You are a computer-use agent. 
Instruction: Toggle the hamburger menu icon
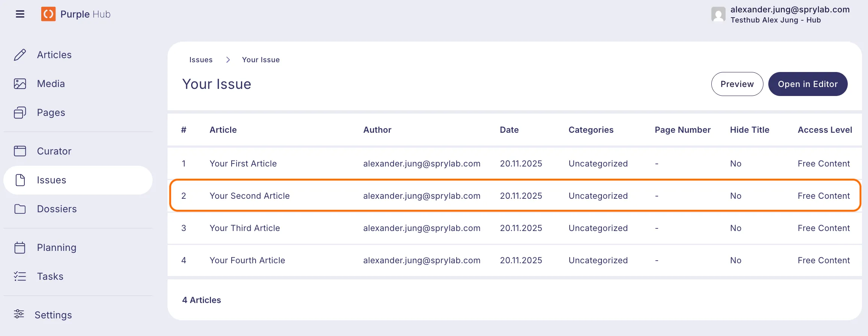20,14
